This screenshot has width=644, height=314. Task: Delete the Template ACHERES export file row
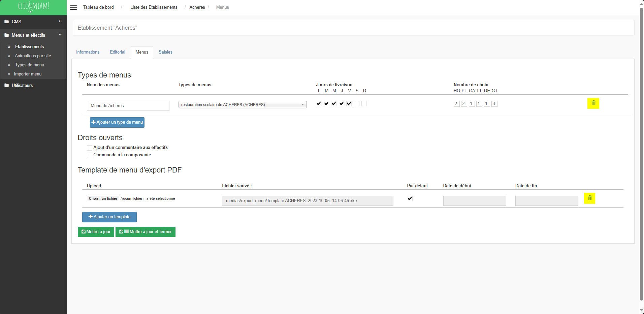point(589,198)
